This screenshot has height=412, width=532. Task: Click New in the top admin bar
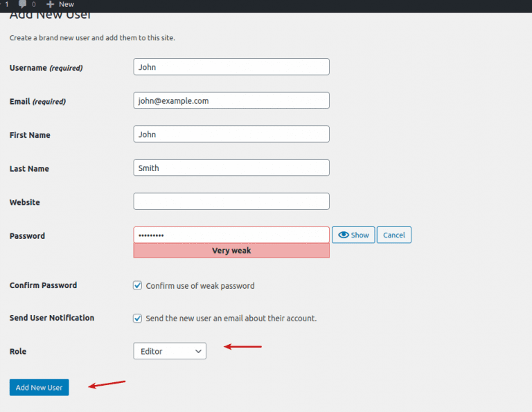66,4
